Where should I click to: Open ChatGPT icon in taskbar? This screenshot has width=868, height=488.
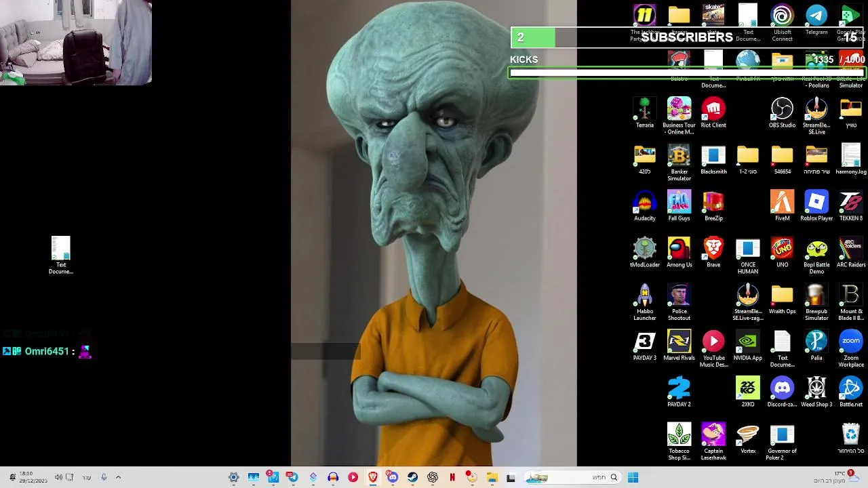(433, 477)
